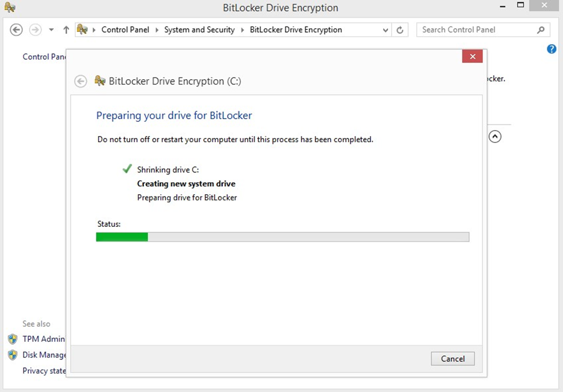Screen dimensions: 563x392
Task: Expand address bar history dropdown
Action: click(386, 30)
